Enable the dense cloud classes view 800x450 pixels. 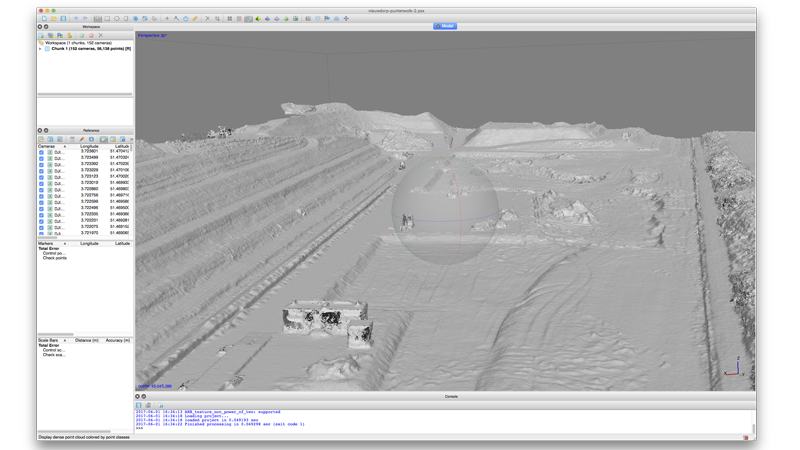(248, 18)
